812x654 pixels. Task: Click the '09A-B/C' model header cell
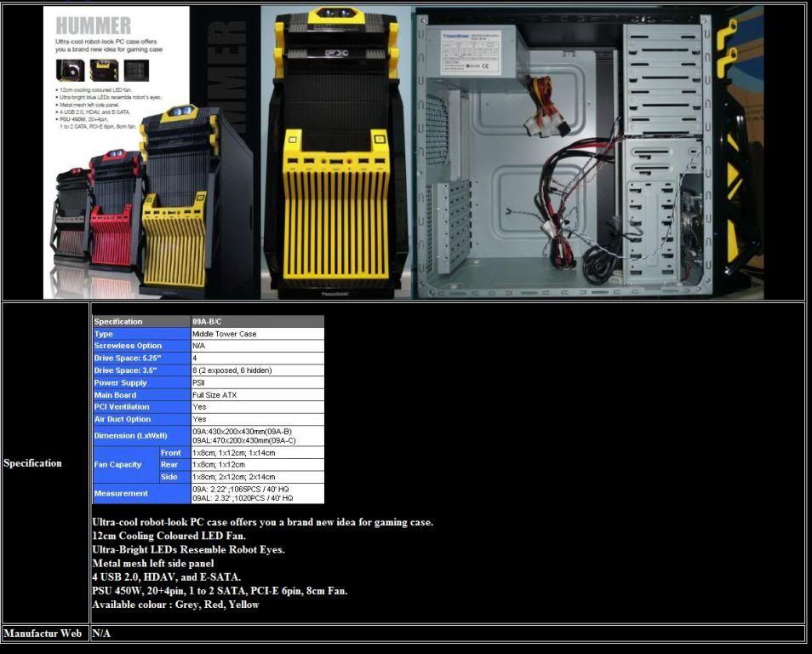(x=257, y=321)
